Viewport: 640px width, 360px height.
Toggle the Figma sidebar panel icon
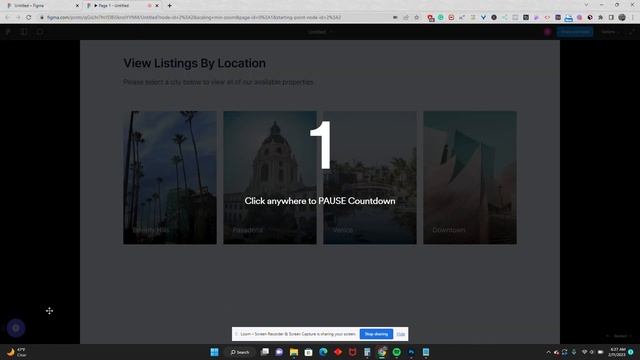[24, 32]
